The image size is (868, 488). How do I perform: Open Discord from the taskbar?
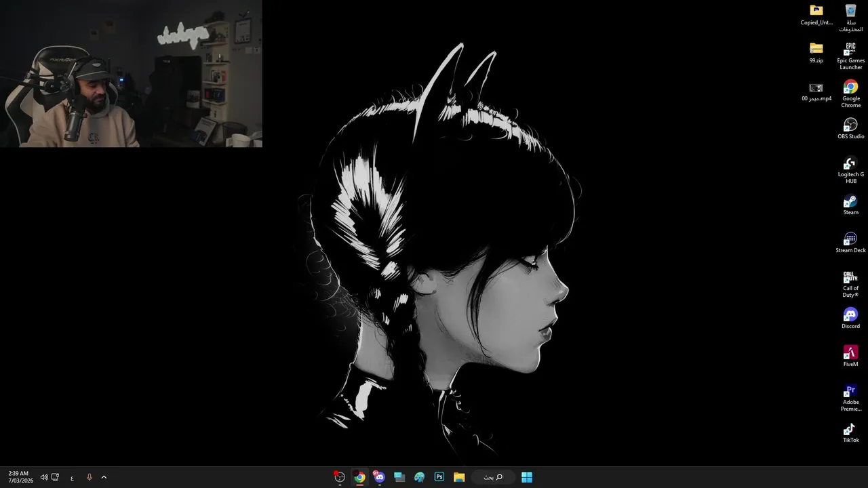point(379,477)
